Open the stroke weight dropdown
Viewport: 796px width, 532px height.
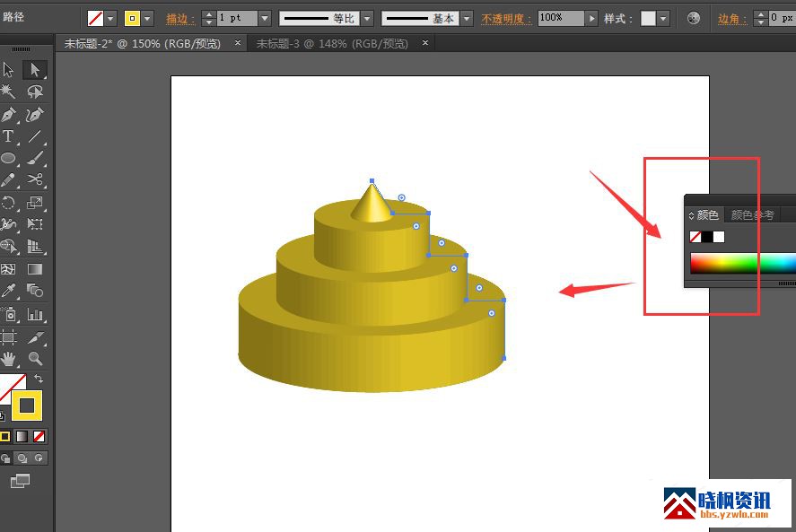pos(265,18)
